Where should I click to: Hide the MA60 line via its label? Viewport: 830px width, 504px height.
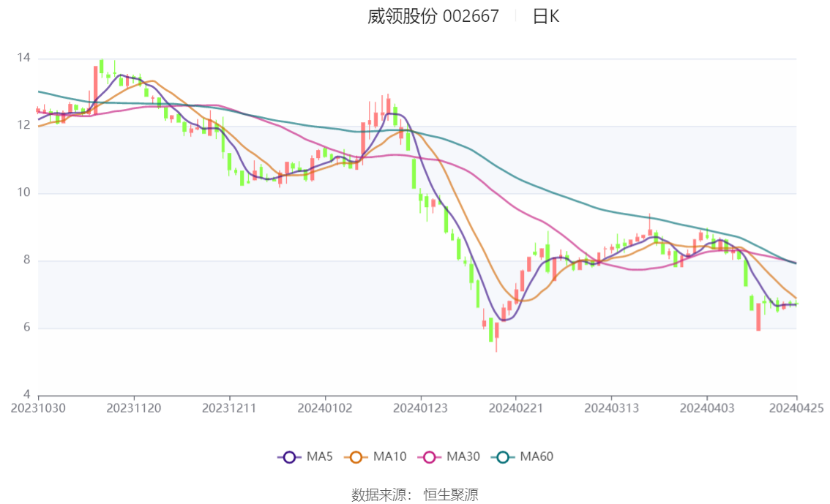coord(536,457)
